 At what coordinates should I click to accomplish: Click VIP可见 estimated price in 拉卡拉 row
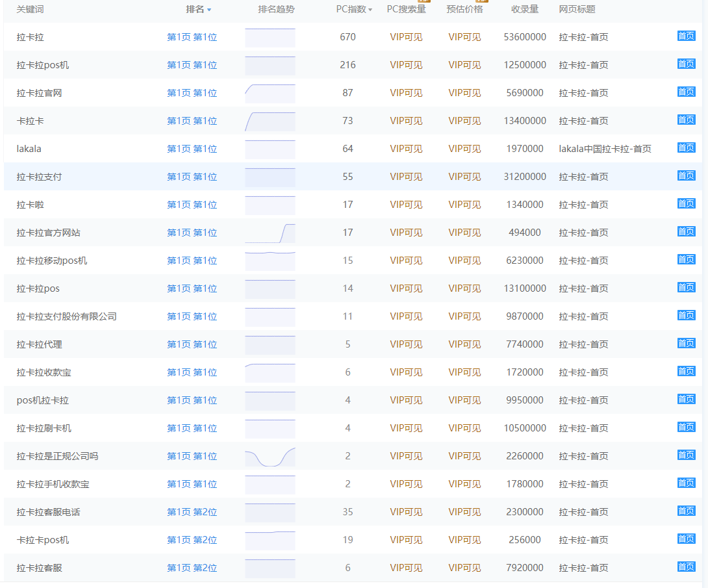tap(464, 37)
